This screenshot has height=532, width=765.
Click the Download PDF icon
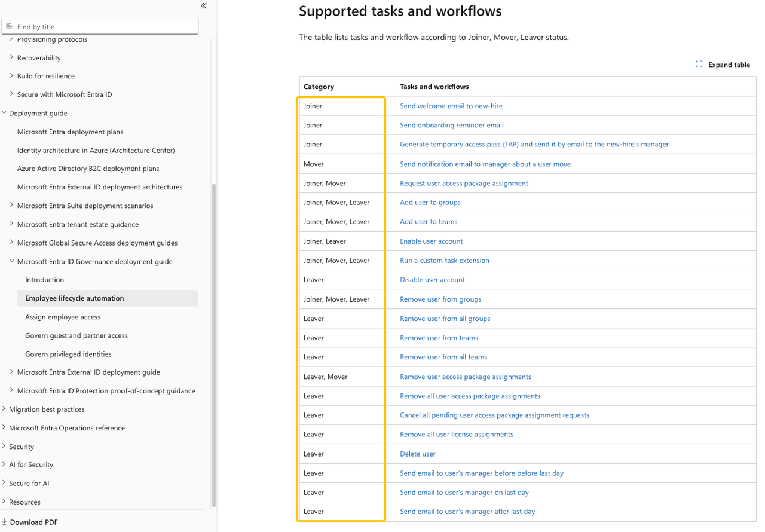[x=4, y=522]
